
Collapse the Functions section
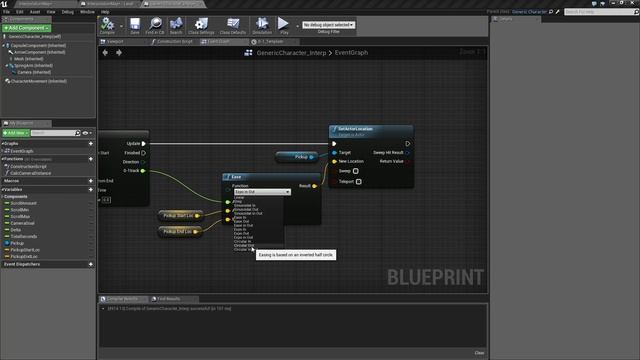click(2, 159)
